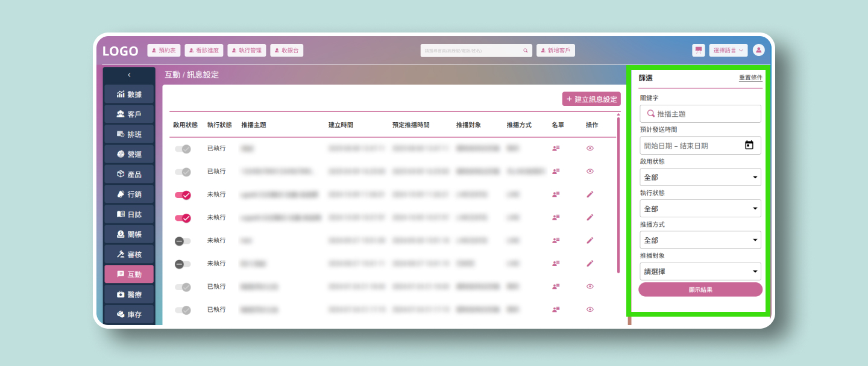
Task: Open the 啟用狀態 dropdown filter
Action: (700, 177)
